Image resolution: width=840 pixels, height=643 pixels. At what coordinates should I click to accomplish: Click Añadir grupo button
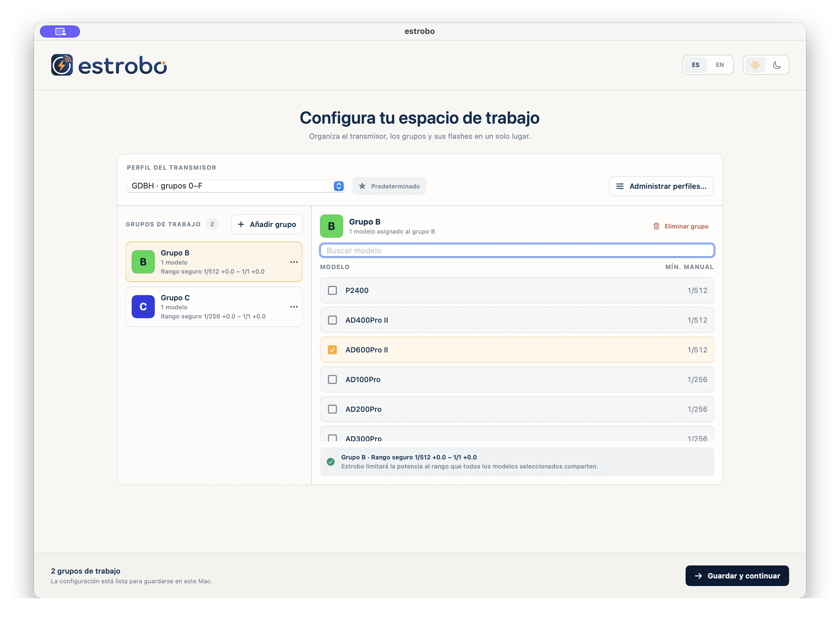click(x=266, y=224)
